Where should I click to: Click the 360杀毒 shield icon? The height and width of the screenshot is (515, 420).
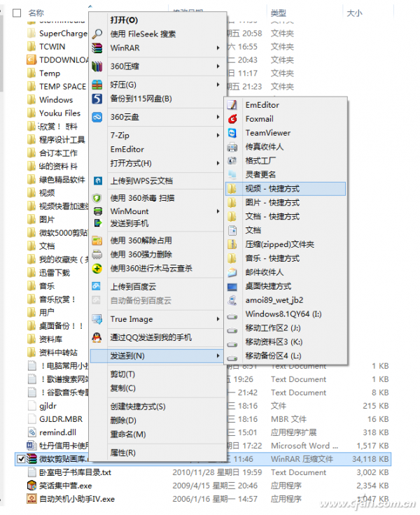(97, 198)
